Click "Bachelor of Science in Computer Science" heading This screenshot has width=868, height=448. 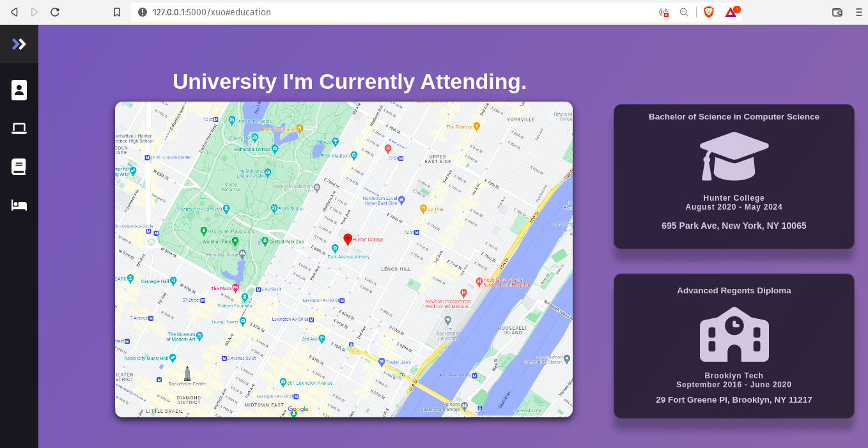[x=734, y=116]
